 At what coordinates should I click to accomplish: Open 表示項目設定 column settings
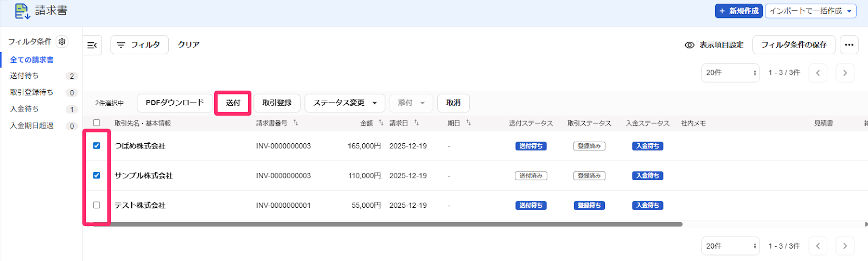click(x=714, y=45)
